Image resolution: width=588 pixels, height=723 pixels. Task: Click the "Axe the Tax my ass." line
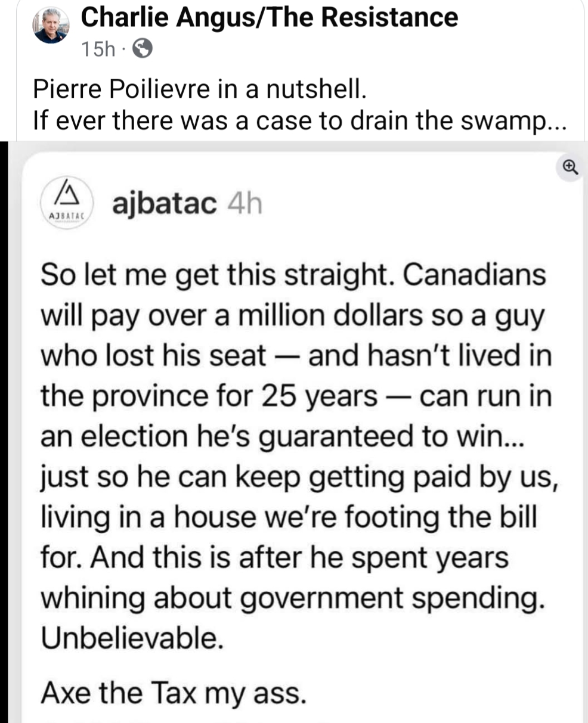[x=173, y=693]
